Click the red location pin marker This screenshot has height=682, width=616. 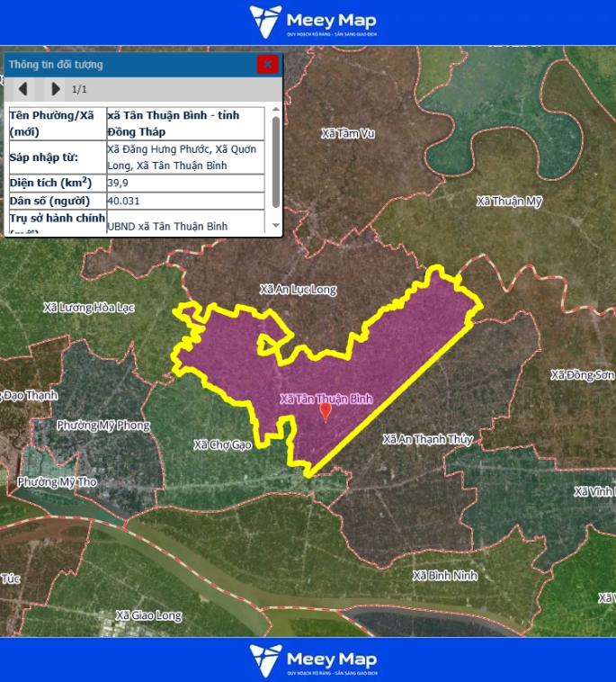point(326,412)
